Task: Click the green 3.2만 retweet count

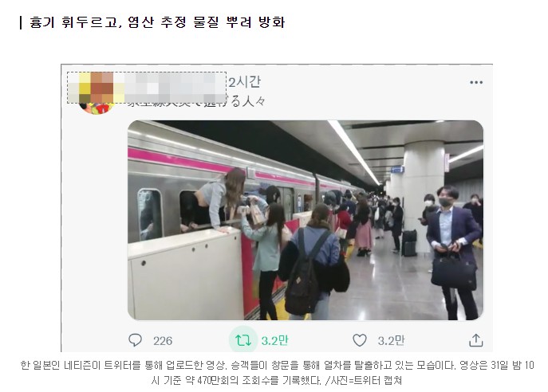Action: [275, 340]
